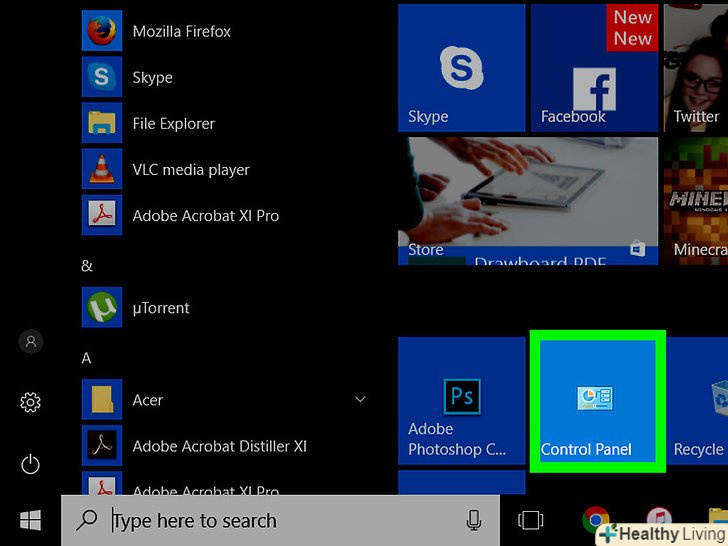Image resolution: width=728 pixels, height=546 pixels.
Task: Expand the Acer folder chevron
Action: point(360,399)
